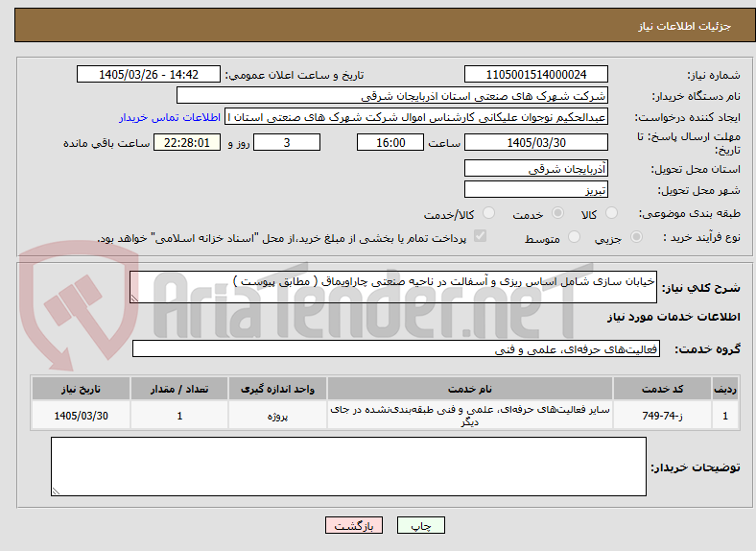
Task: Select the جزیی purchase type radio
Action: [636, 236]
